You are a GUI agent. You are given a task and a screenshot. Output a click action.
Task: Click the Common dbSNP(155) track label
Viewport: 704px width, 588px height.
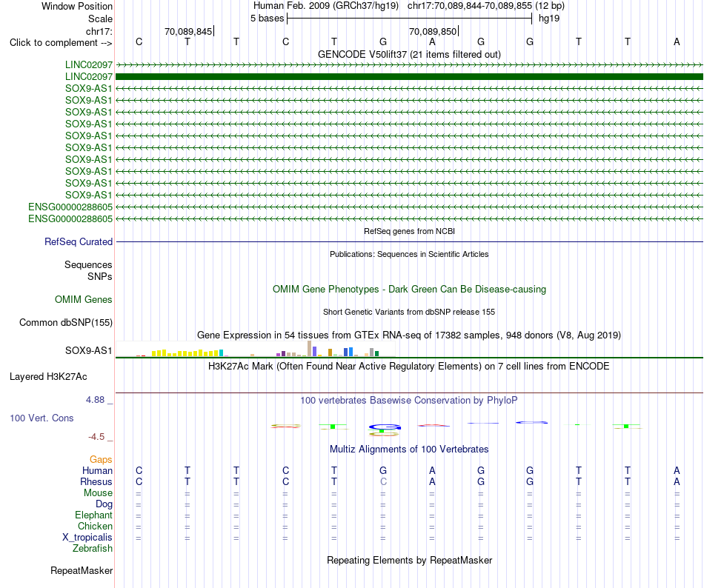pyautogui.click(x=66, y=322)
